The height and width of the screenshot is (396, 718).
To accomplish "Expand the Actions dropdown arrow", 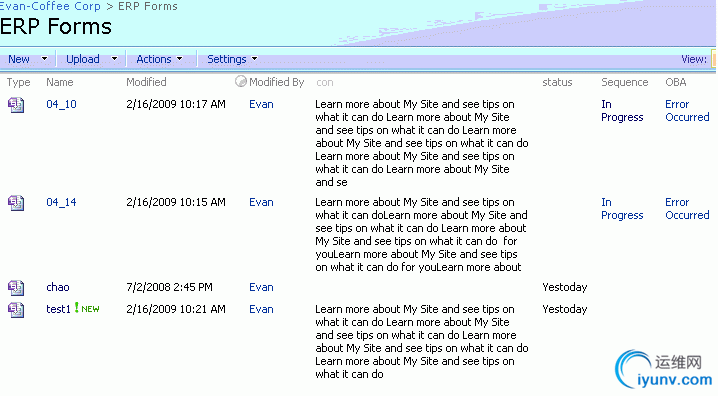I will (180, 59).
